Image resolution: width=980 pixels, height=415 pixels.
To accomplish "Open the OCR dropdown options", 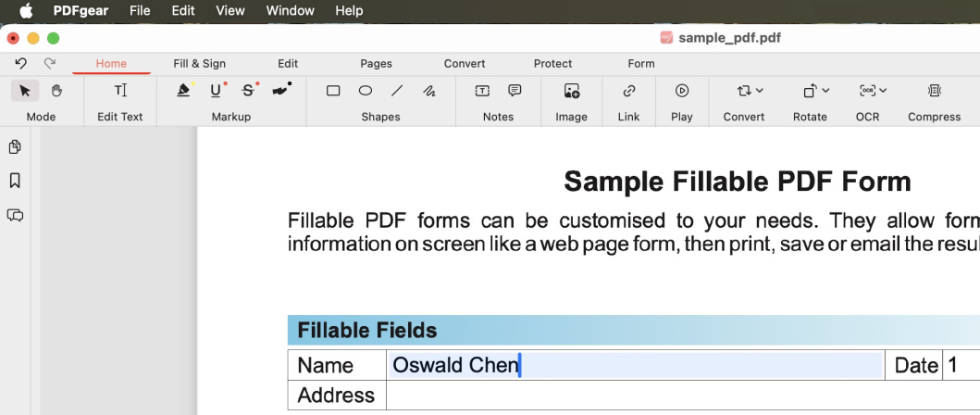I will tap(873, 91).
